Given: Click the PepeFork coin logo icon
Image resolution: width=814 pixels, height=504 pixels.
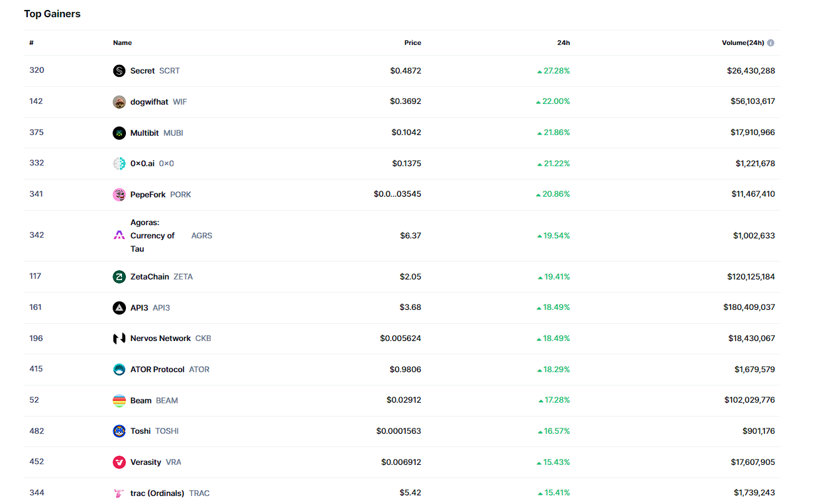Looking at the screenshot, I should point(119,195).
